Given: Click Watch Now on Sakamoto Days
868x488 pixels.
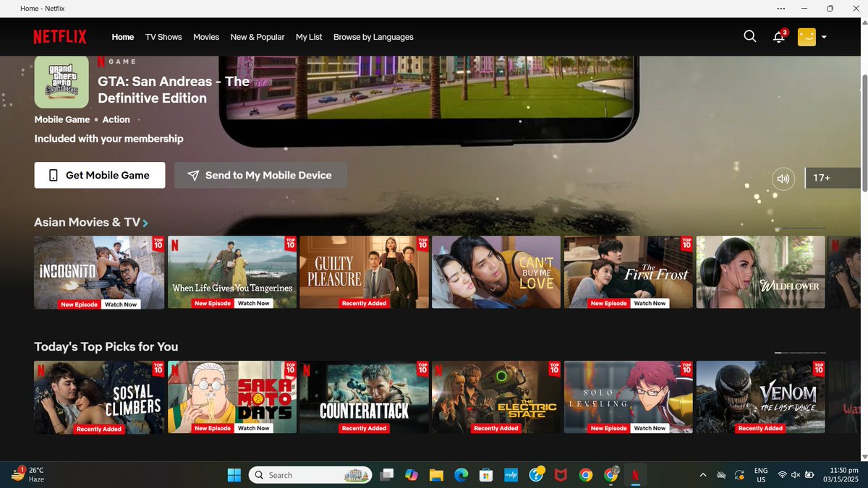Looking at the screenshot, I should (x=254, y=429).
